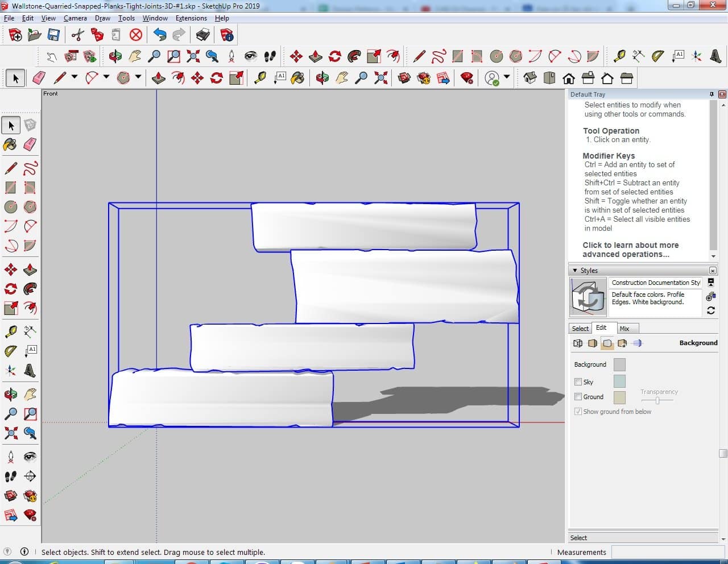Switch to the Iso house view icon

(x=530, y=78)
